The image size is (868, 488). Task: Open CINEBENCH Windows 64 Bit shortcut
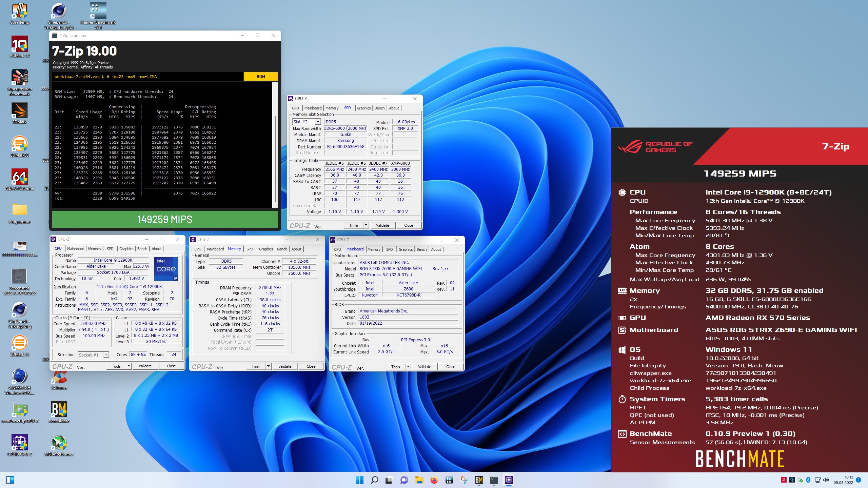pyautogui.click(x=20, y=381)
